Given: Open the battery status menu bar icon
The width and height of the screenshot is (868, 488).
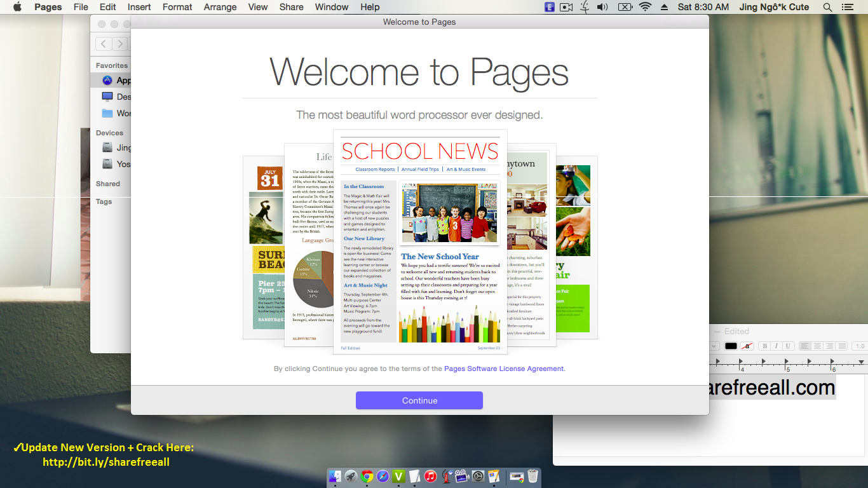Looking at the screenshot, I should (625, 7).
